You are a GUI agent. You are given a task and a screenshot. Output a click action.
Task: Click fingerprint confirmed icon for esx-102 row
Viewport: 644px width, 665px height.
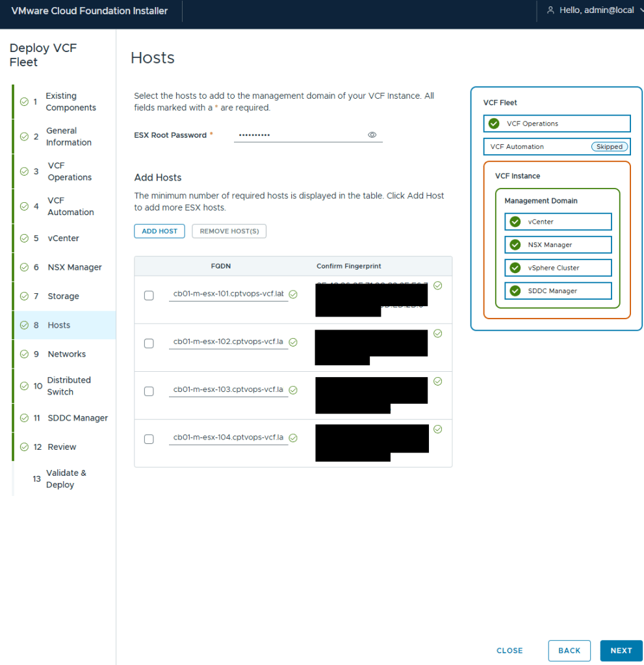[x=438, y=333]
